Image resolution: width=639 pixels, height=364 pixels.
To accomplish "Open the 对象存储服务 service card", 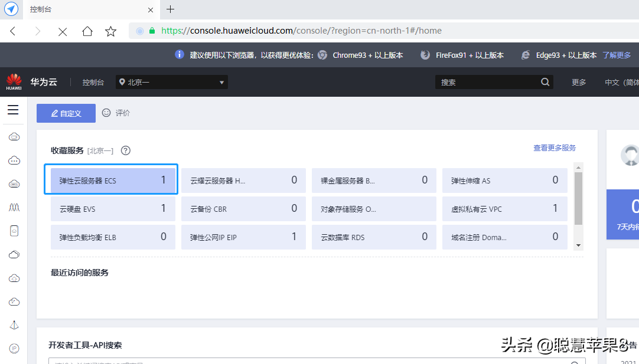I will coord(374,209).
